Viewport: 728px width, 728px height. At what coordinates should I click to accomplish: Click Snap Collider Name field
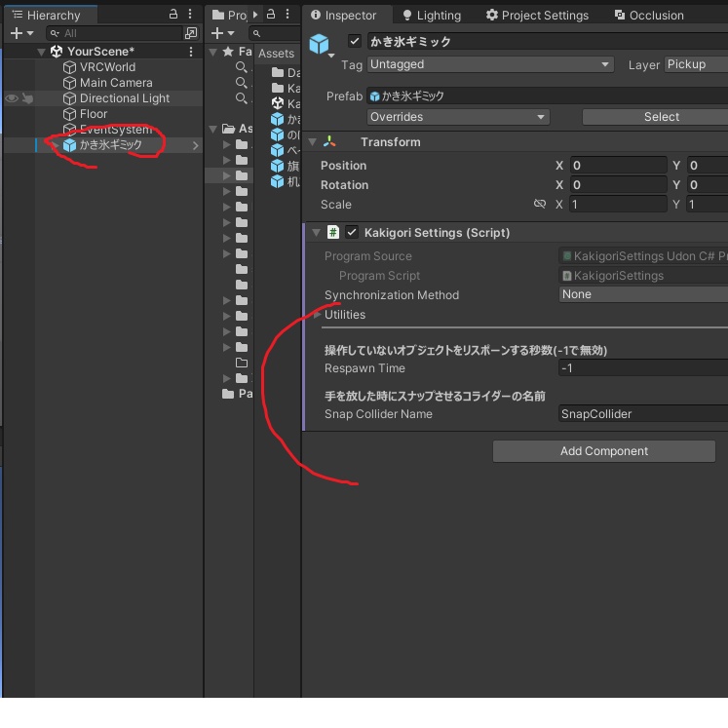[643, 413]
